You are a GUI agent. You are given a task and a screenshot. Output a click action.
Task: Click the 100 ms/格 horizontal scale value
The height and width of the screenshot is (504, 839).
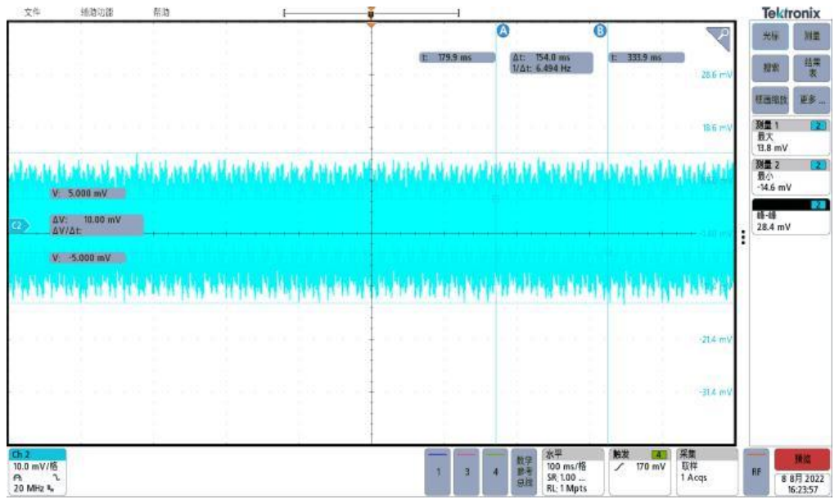tap(566, 466)
